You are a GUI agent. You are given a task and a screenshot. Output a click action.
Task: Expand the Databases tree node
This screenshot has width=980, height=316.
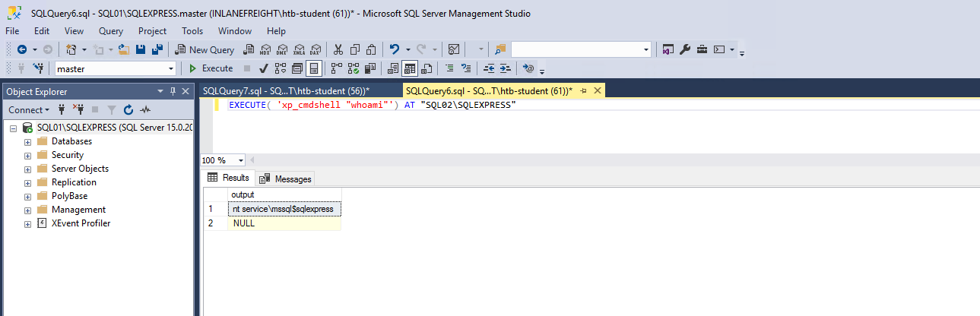(x=28, y=141)
